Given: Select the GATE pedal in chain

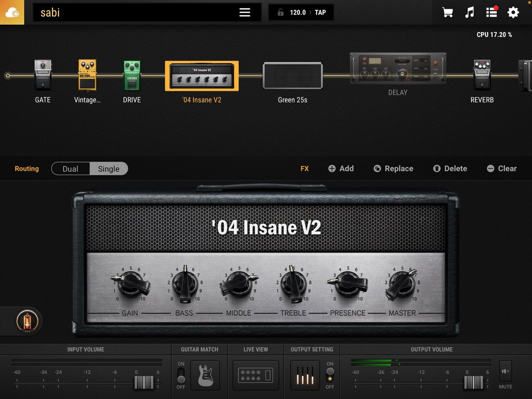Looking at the screenshot, I should 43,75.
